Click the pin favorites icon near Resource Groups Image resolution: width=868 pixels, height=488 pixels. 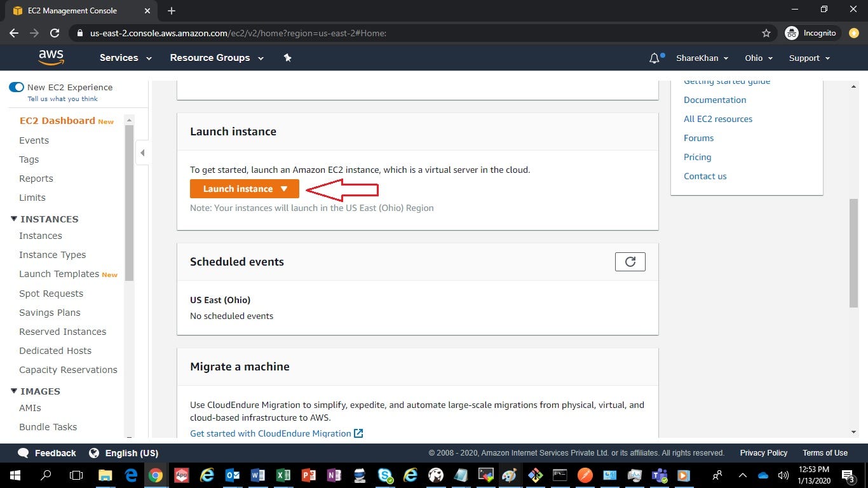pos(287,58)
